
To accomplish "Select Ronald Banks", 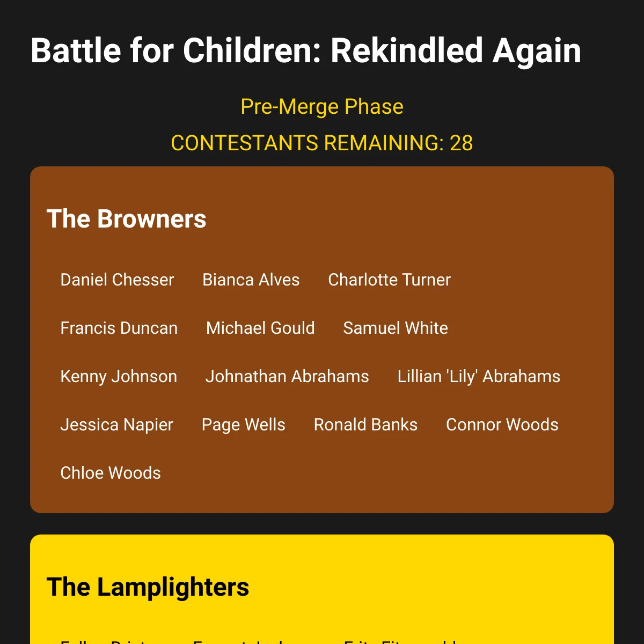I will coord(365,425).
